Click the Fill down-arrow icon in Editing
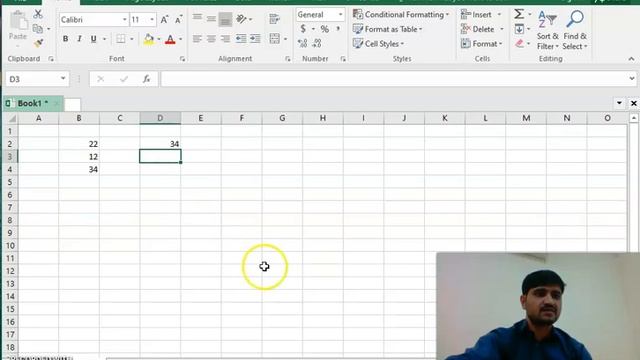The height and width of the screenshot is (360, 640). point(519,29)
